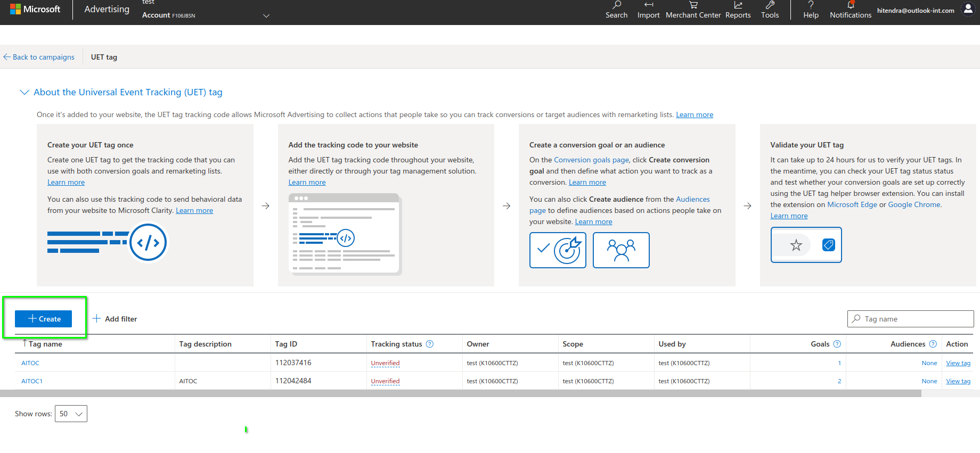Click goals count 2 for AITOC1

pos(839,381)
